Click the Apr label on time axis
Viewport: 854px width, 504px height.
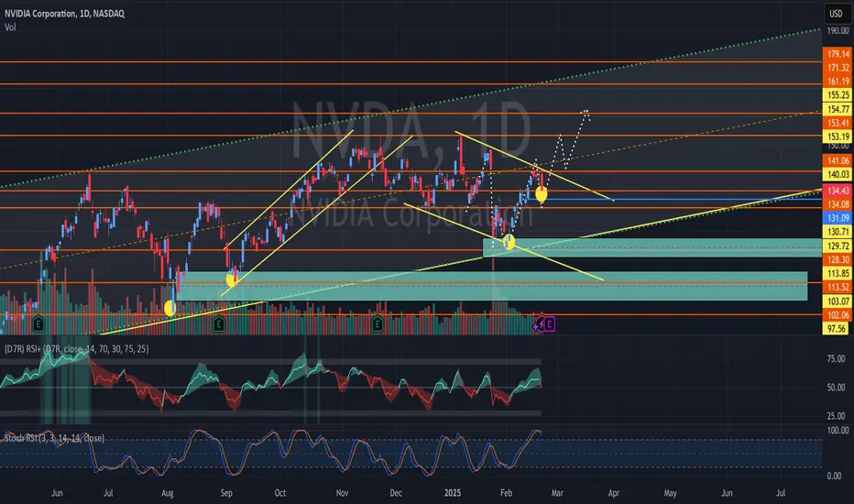614,493
